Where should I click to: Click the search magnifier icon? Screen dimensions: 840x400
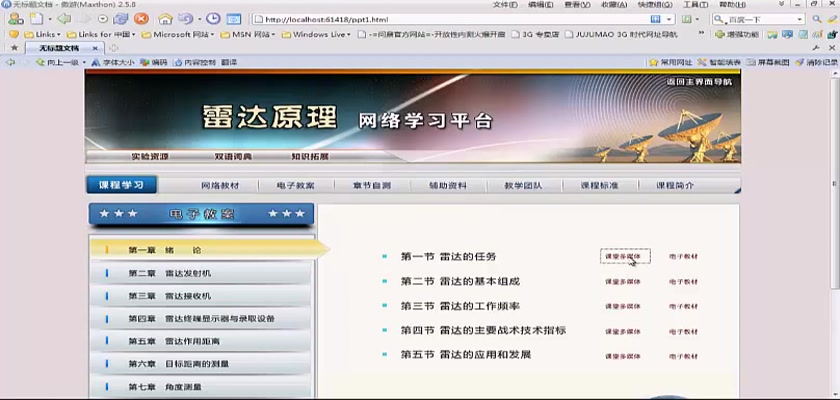[x=816, y=19]
